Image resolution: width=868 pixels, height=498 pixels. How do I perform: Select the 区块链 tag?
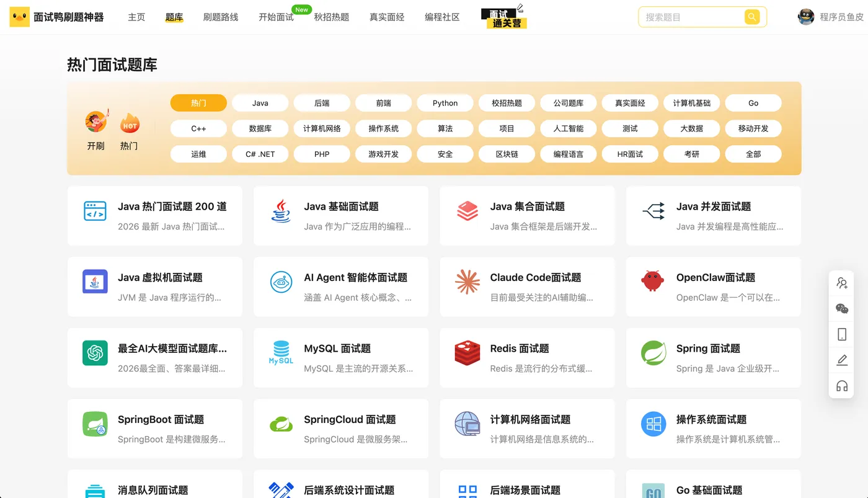pyautogui.click(x=507, y=154)
